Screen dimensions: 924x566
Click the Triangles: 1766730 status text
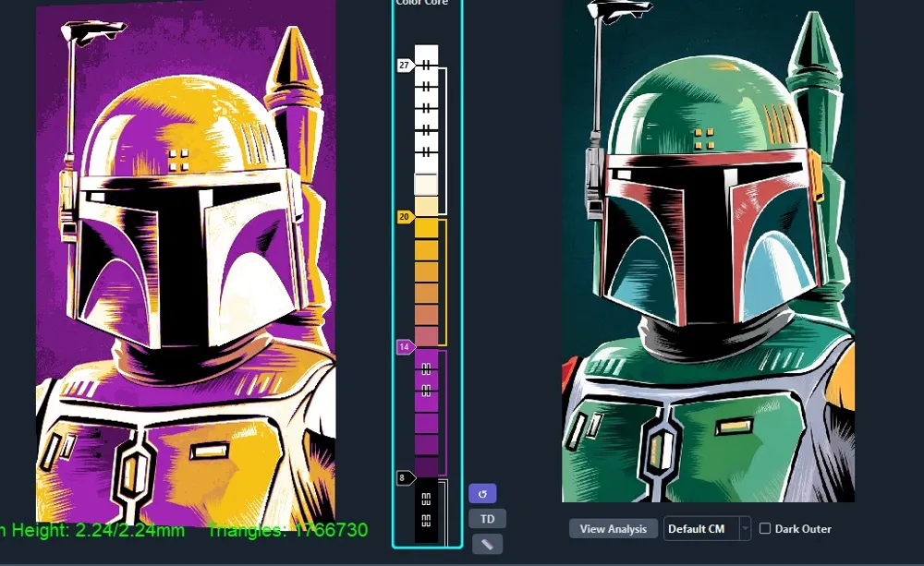pyautogui.click(x=287, y=530)
